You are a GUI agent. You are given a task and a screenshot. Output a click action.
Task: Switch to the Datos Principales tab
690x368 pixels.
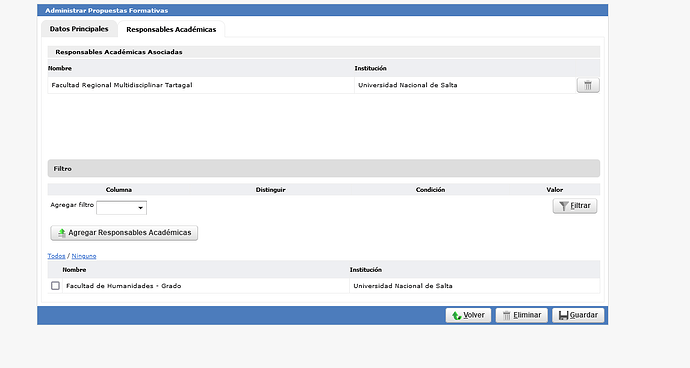pyautogui.click(x=79, y=29)
